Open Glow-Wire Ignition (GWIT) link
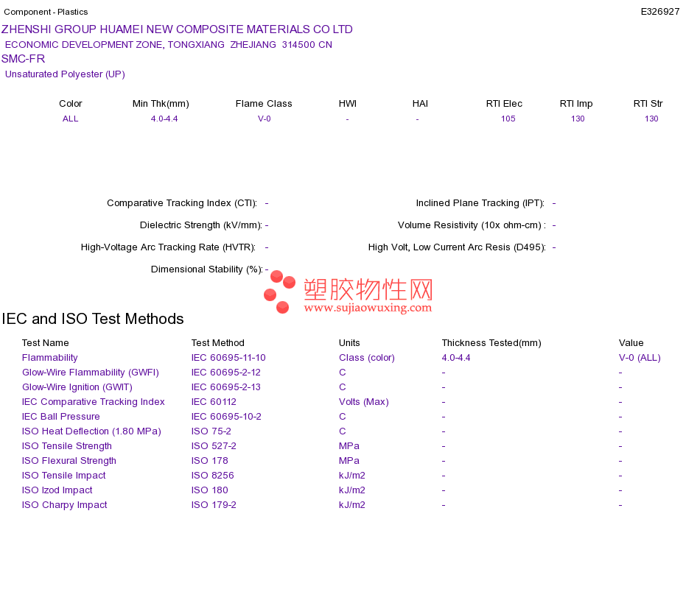The image size is (700, 589). pyautogui.click(x=77, y=387)
